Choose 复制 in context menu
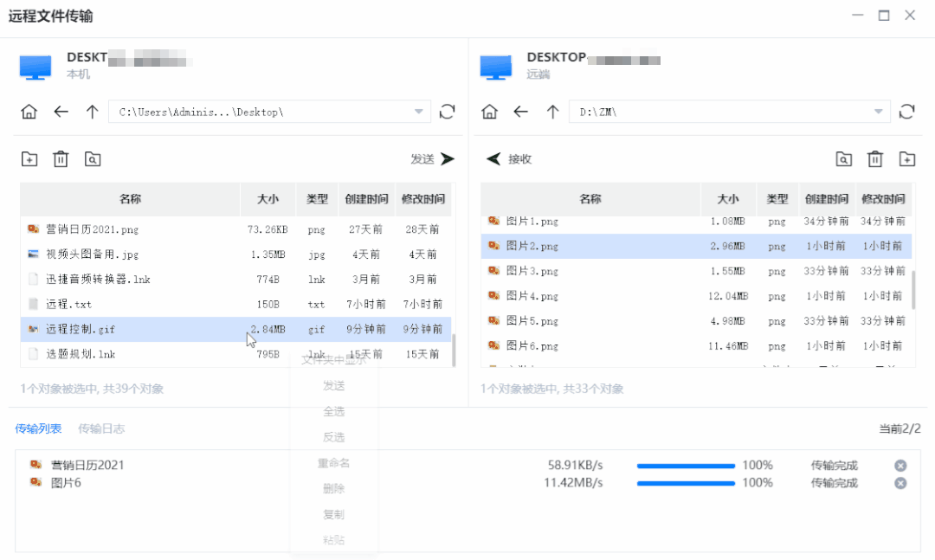935x560 pixels. tap(334, 514)
